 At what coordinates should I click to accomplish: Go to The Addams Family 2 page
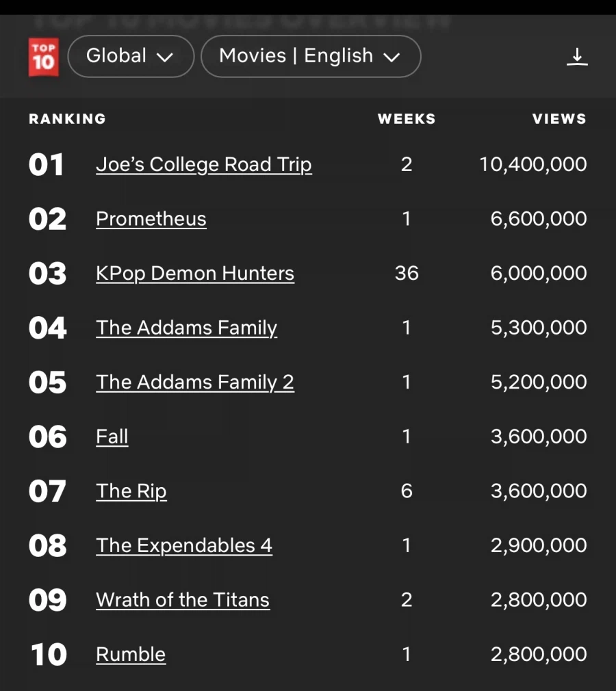click(x=194, y=382)
